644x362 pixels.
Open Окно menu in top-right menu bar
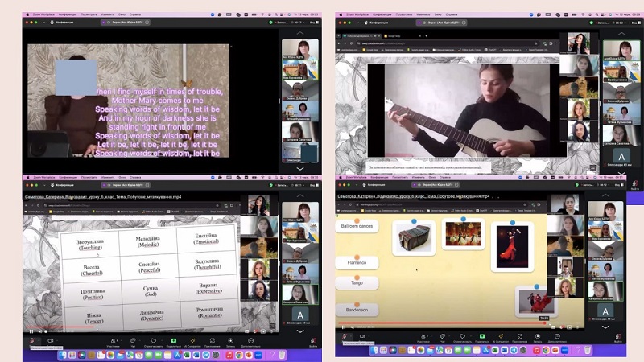pyautogui.click(x=438, y=14)
